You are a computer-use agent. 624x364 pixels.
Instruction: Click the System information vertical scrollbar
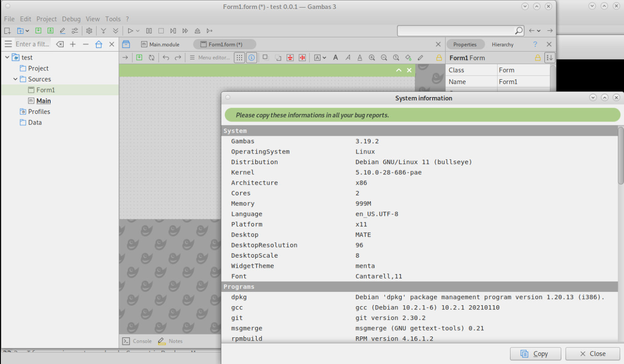point(620,156)
